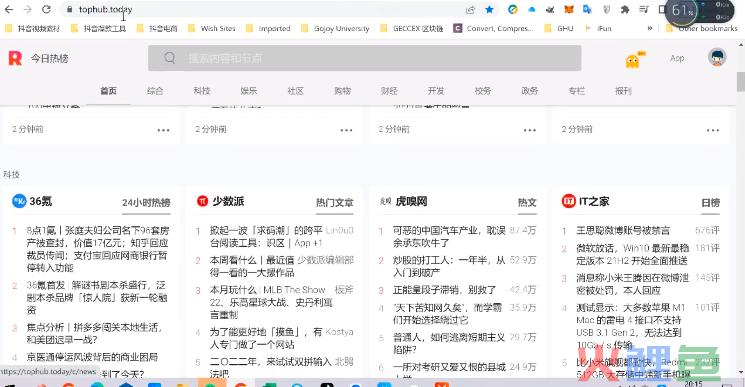
Task: Open the share page icon in address bar
Action: pyautogui.click(x=470, y=9)
